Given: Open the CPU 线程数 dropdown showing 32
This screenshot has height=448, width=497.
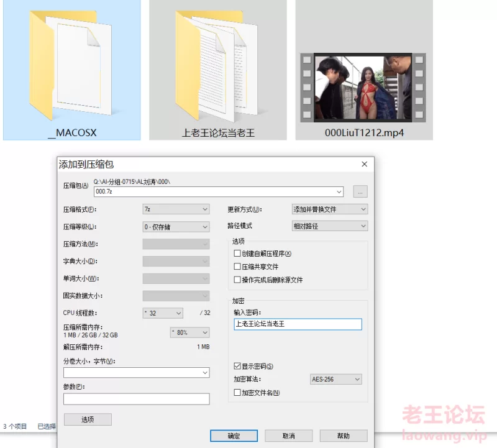Looking at the screenshot, I should click(163, 313).
